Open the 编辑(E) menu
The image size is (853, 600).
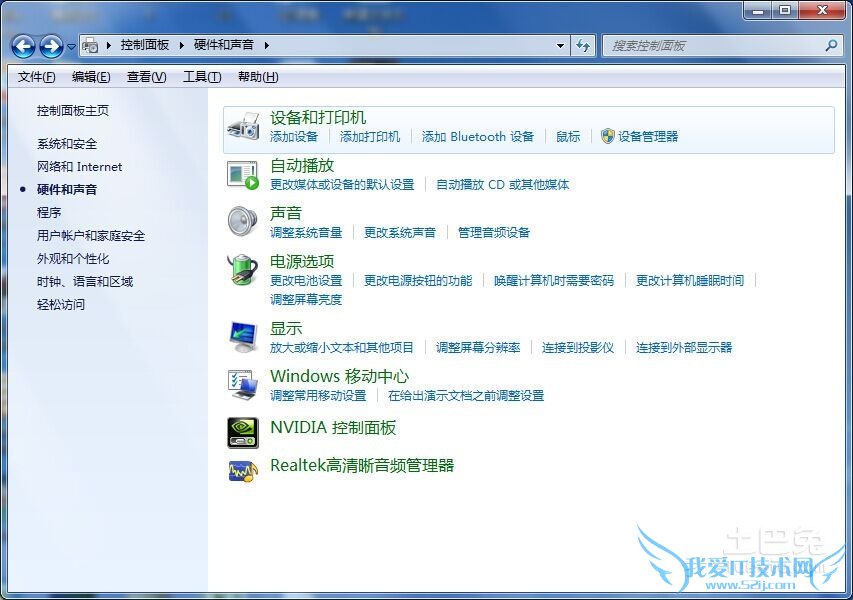click(91, 77)
